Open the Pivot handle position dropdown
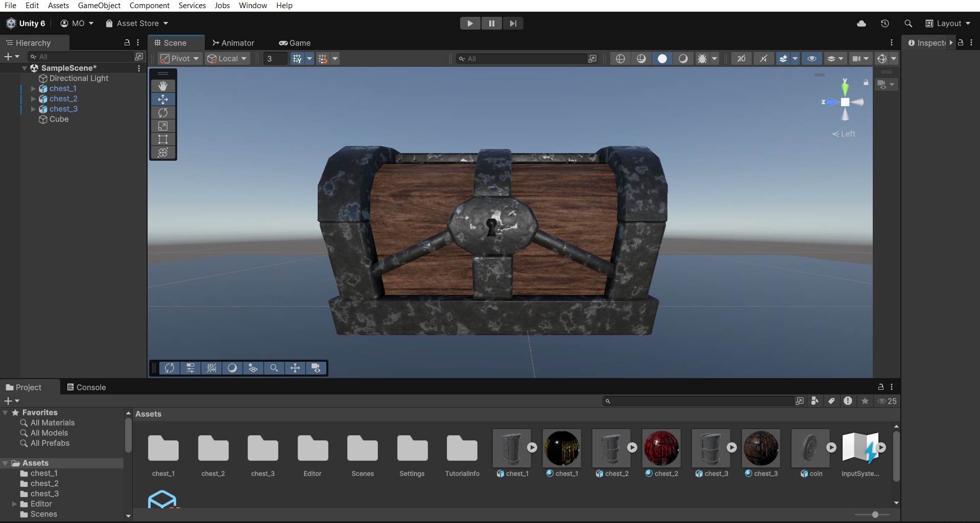980x523 pixels. coord(180,59)
